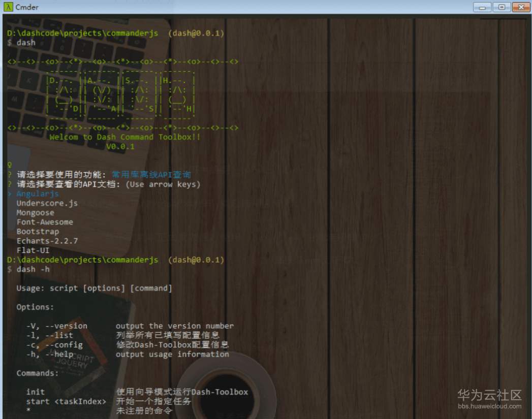Click the -c, --config option text
Viewport: 532px width, 419px height.
coord(54,344)
